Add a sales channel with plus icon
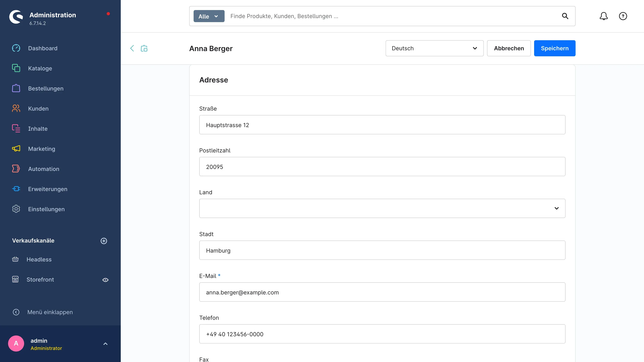This screenshot has width=644, height=362. [104, 241]
